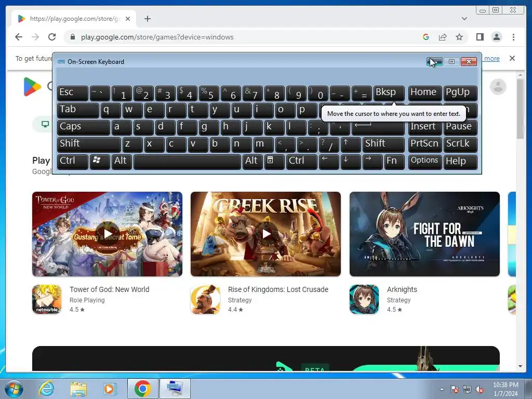The image size is (532, 399).
Task: Toggle the Fn key on On-Screen Keyboard
Action: tap(394, 162)
